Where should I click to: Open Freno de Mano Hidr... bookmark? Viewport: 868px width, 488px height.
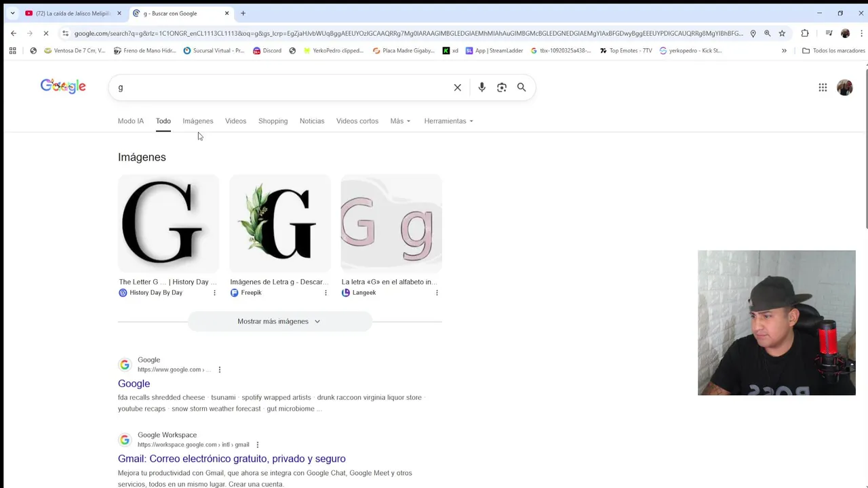pyautogui.click(x=144, y=50)
